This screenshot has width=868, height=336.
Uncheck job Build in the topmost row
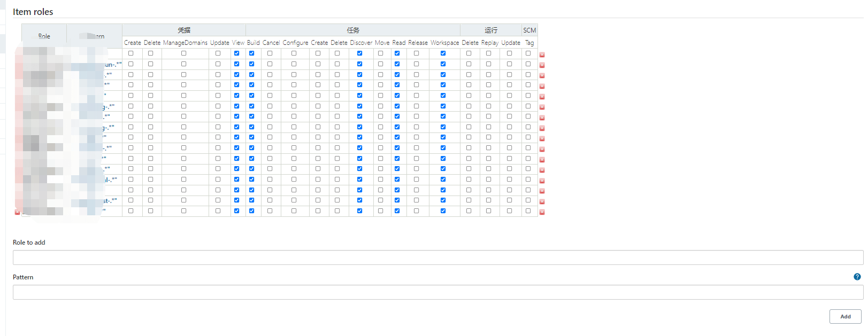click(251, 53)
